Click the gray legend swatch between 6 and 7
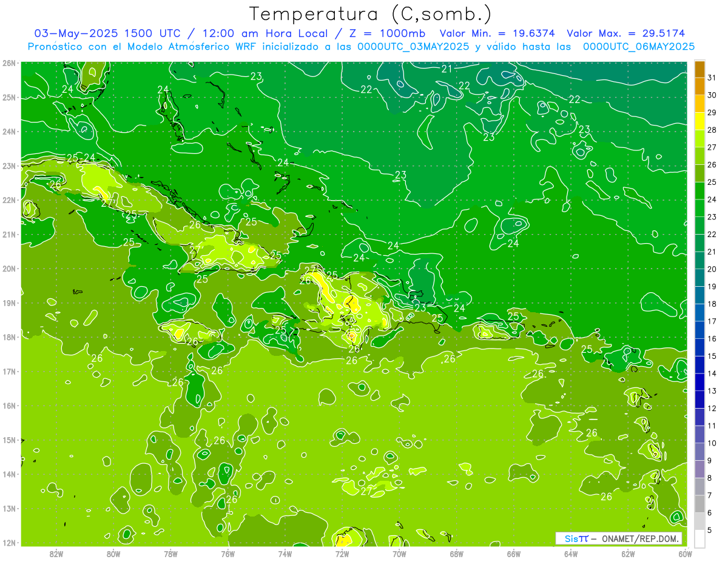 pos(699,504)
